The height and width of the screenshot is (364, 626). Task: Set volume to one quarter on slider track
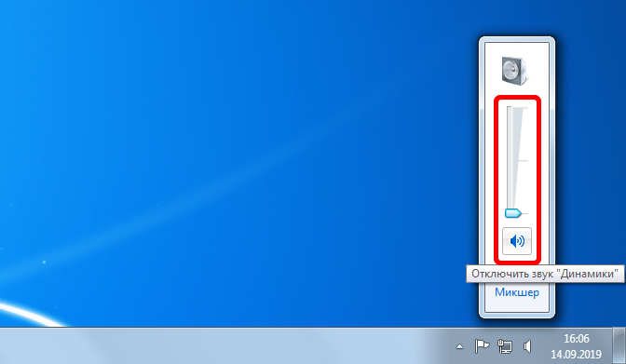pos(510,187)
